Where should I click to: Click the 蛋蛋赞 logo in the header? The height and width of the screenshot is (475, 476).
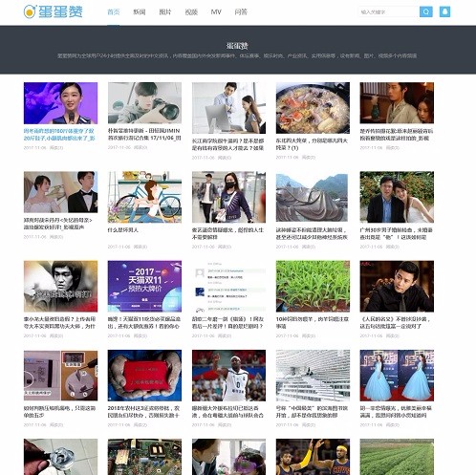(53, 11)
